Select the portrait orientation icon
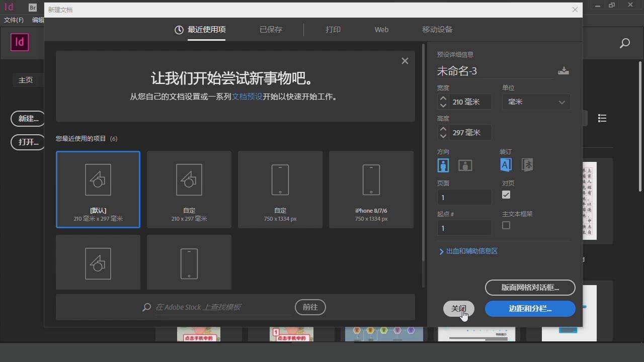The height and width of the screenshot is (362, 644). click(x=443, y=165)
